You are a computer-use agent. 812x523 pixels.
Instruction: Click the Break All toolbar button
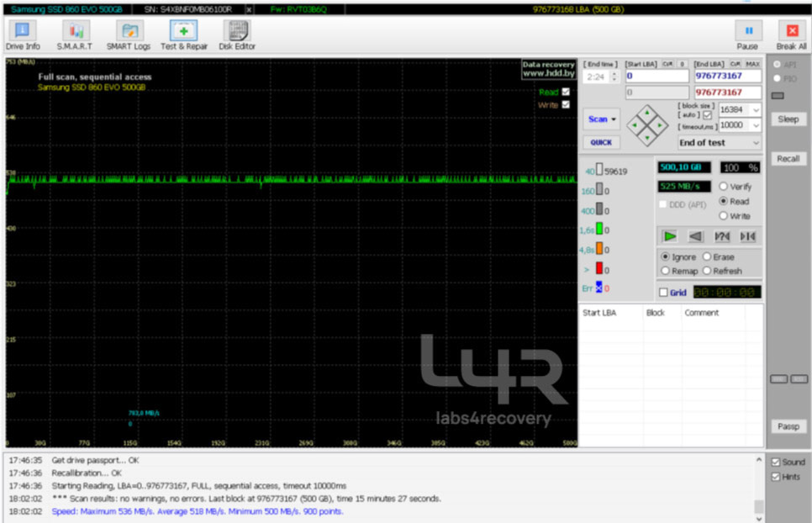click(791, 35)
